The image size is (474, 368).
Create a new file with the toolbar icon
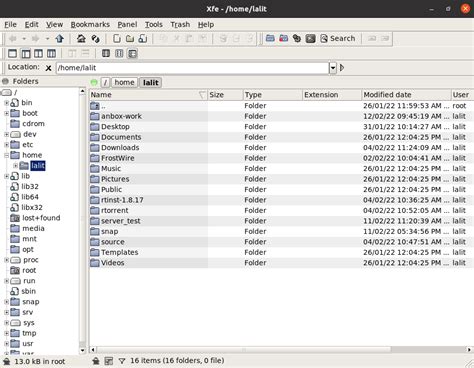(116, 39)
